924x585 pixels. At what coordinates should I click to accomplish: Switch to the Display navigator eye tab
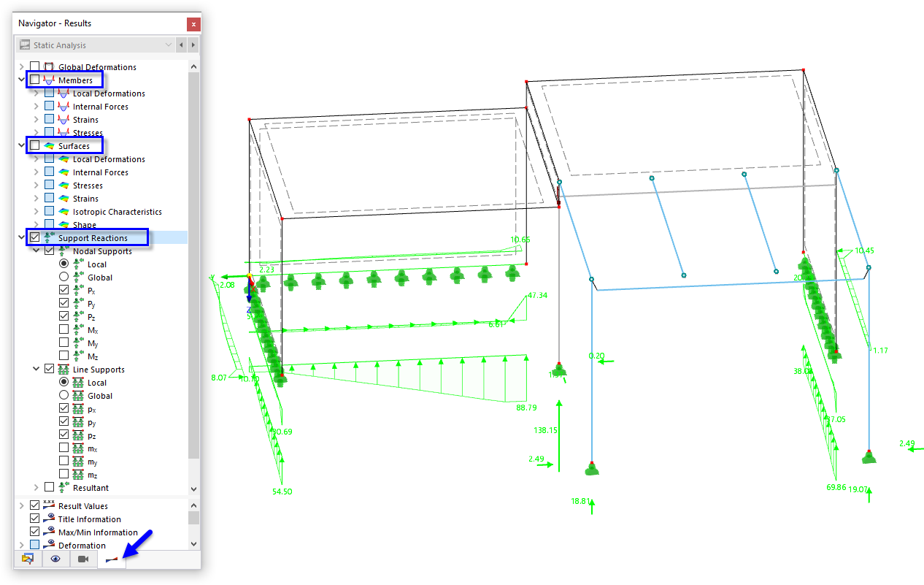tap(55, 559)
